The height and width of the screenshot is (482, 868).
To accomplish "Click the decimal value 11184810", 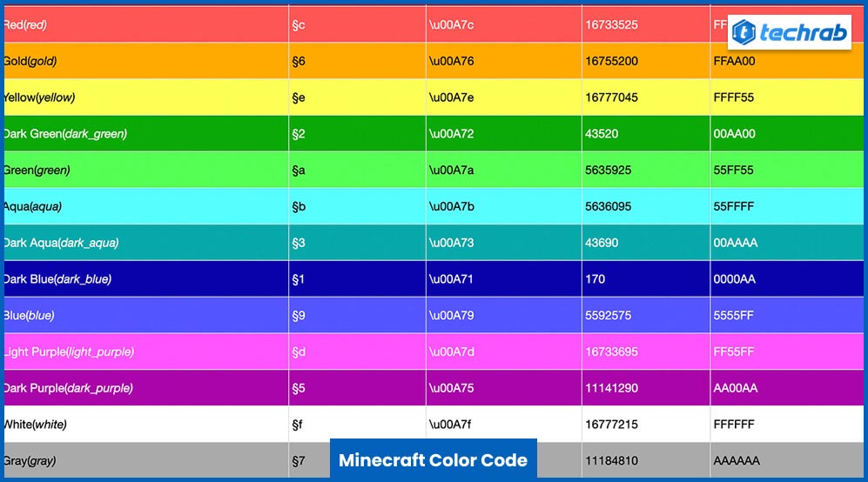I will [611, 461].
